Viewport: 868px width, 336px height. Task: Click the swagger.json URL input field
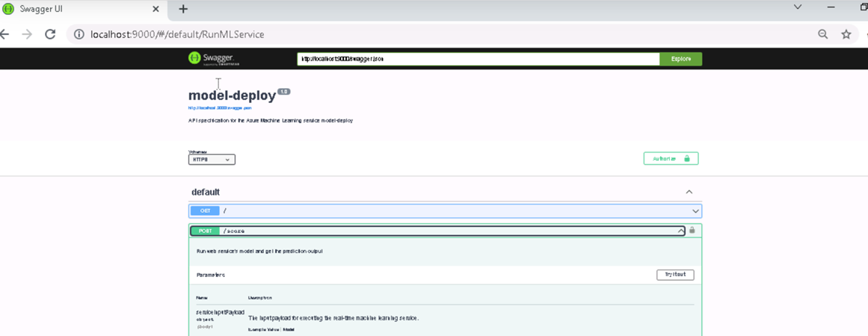click(x=478, y=58)
